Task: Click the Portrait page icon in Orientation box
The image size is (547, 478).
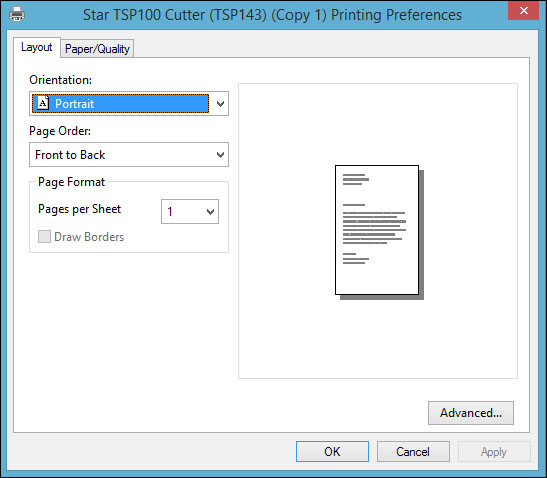Action: 43,103
